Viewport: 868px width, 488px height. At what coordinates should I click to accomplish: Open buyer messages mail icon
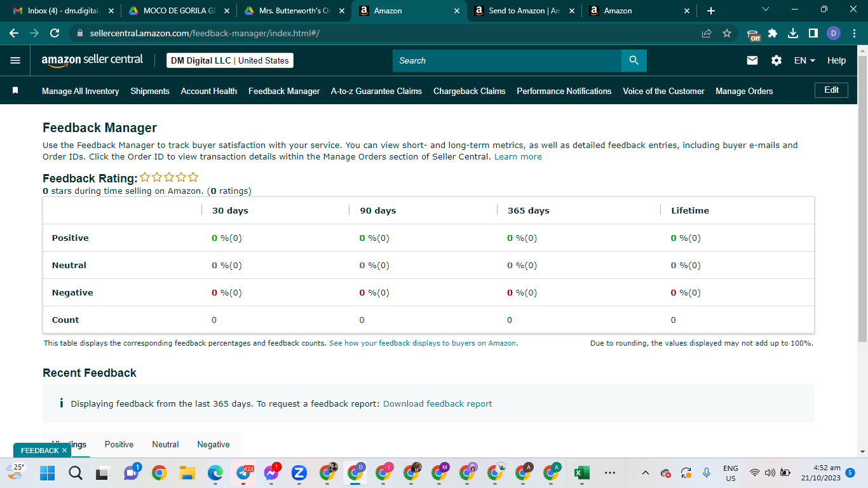point(752,60)
